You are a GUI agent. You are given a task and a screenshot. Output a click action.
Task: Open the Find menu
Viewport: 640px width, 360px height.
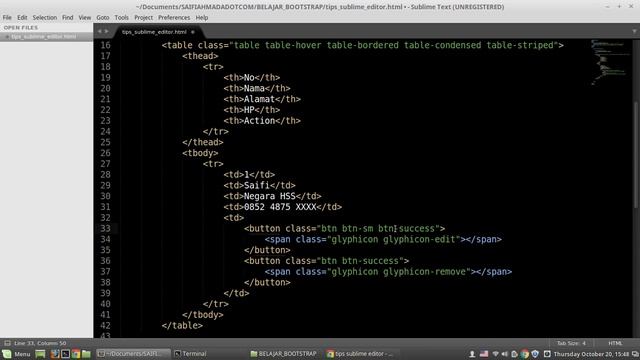68,18
